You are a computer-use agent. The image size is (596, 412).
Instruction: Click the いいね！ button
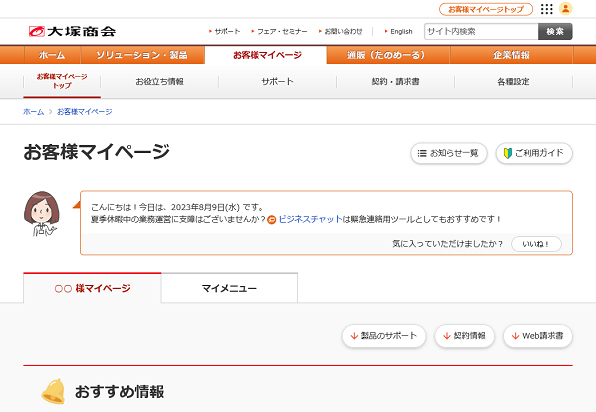click(536, 244)
